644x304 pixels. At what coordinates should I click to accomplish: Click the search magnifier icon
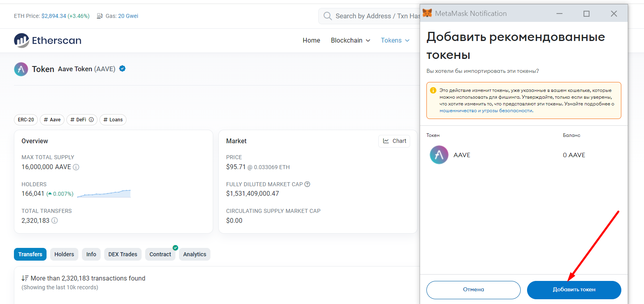(x=328, y=16)
